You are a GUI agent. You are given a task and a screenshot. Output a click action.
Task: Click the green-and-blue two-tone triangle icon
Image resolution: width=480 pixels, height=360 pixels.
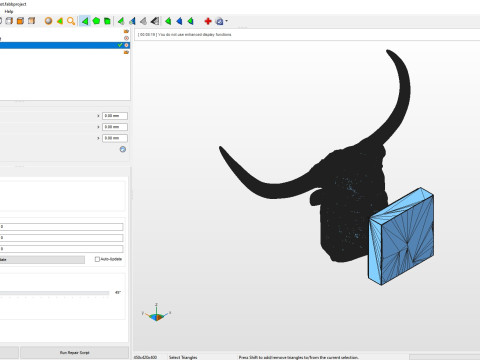[x=132, y=21]
